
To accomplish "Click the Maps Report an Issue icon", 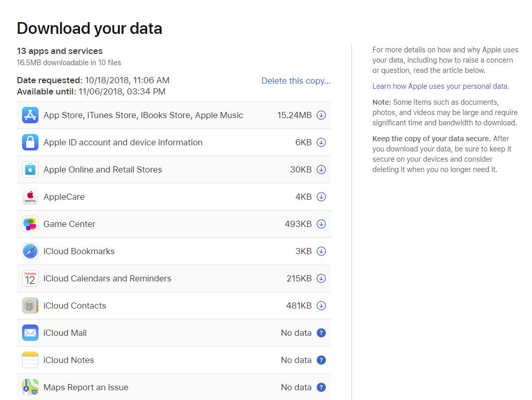I will (30, 387).
